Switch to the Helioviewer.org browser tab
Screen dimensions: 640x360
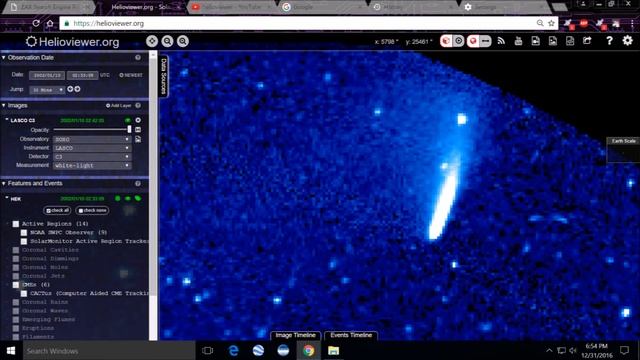(141, 7)
